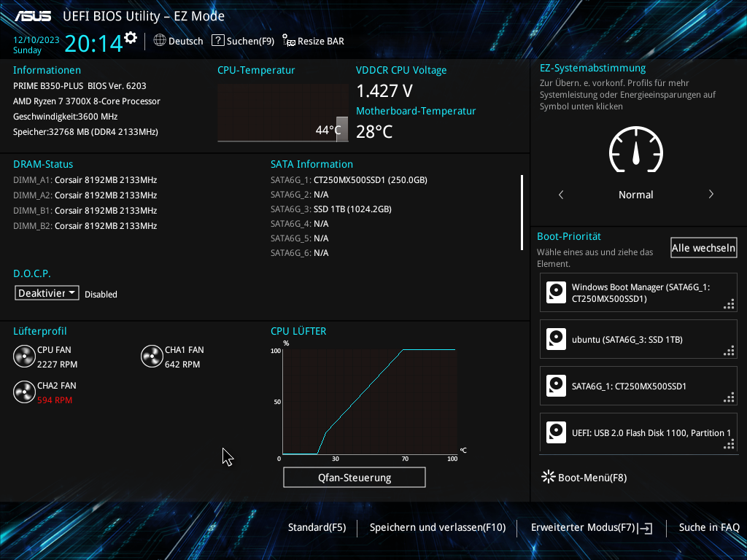The height and width of the screenshot is (560, 747).
Task: Click drag handle of Windows Boot Manager entry
Action: point(729,304)
